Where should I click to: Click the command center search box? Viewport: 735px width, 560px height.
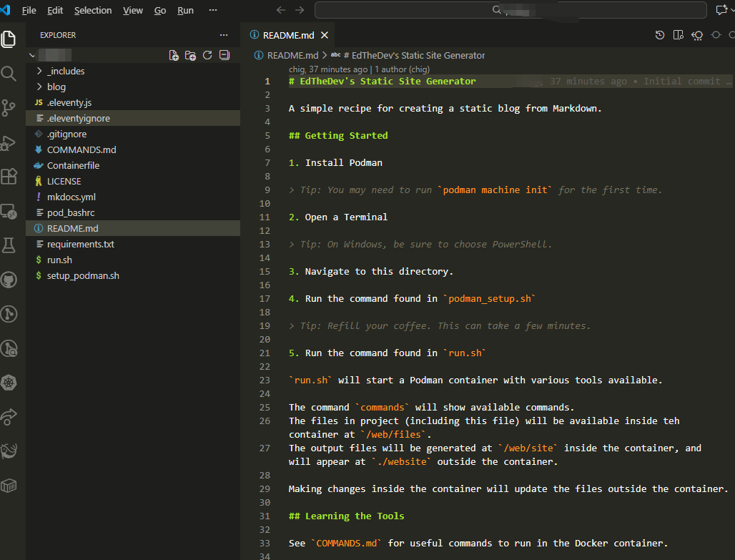point(510,10)
